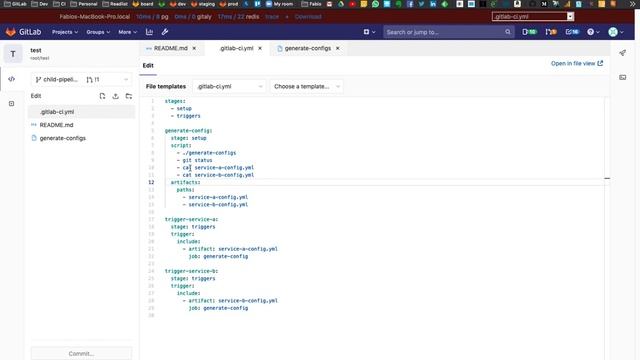Select the Edit view tab
Viewport: 640px width, 360px height.
148,66
